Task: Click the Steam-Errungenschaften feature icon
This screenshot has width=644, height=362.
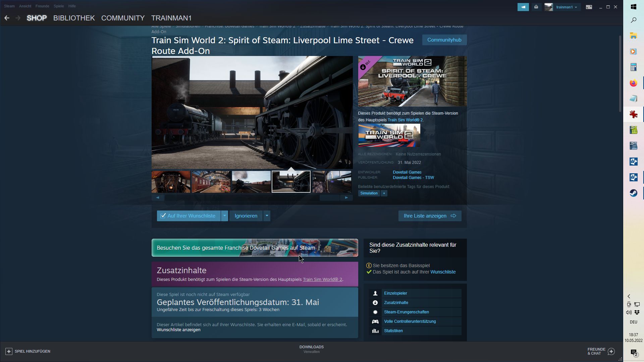Action: [375, 312]
